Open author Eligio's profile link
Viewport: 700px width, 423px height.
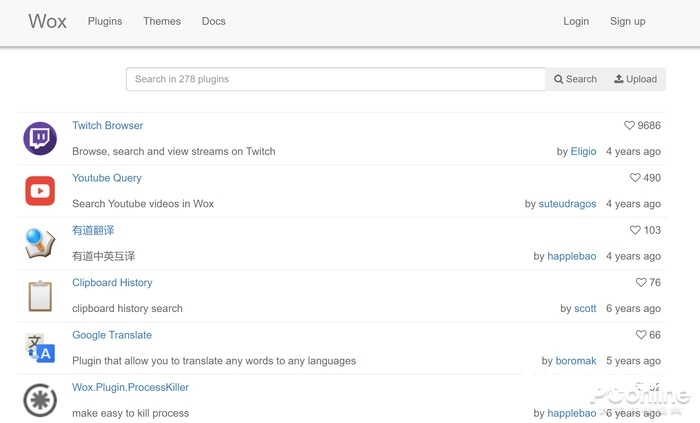coord(583,152)
